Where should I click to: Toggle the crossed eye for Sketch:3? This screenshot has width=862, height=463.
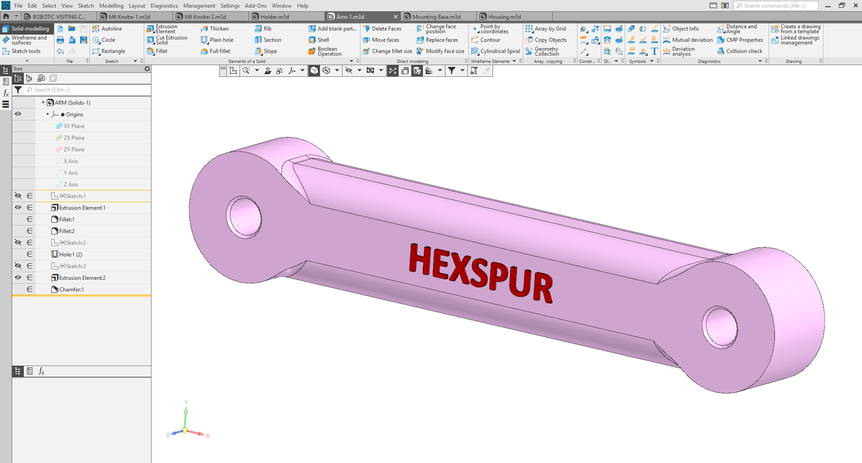point(18,266)
